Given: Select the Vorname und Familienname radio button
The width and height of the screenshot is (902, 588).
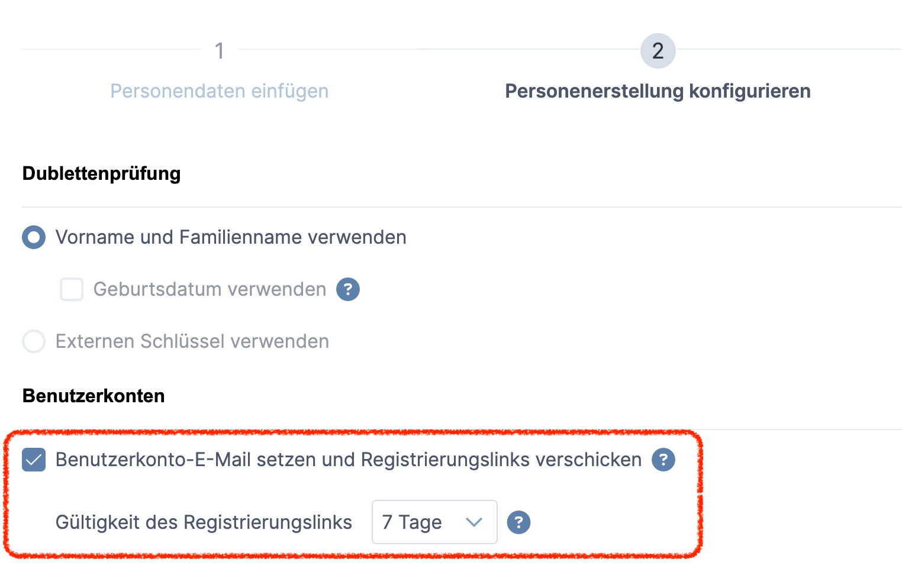Looking at the screenshot, I should click(34, 238).
